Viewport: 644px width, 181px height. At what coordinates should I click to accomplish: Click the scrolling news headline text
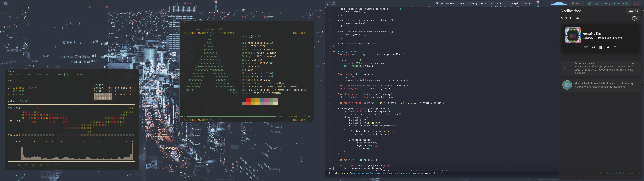(485, 4)
